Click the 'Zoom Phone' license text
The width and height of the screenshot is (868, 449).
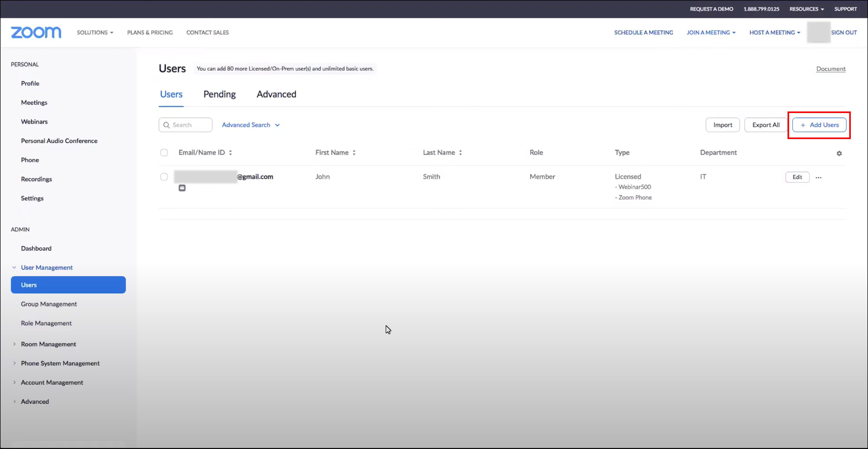point(635,198)
